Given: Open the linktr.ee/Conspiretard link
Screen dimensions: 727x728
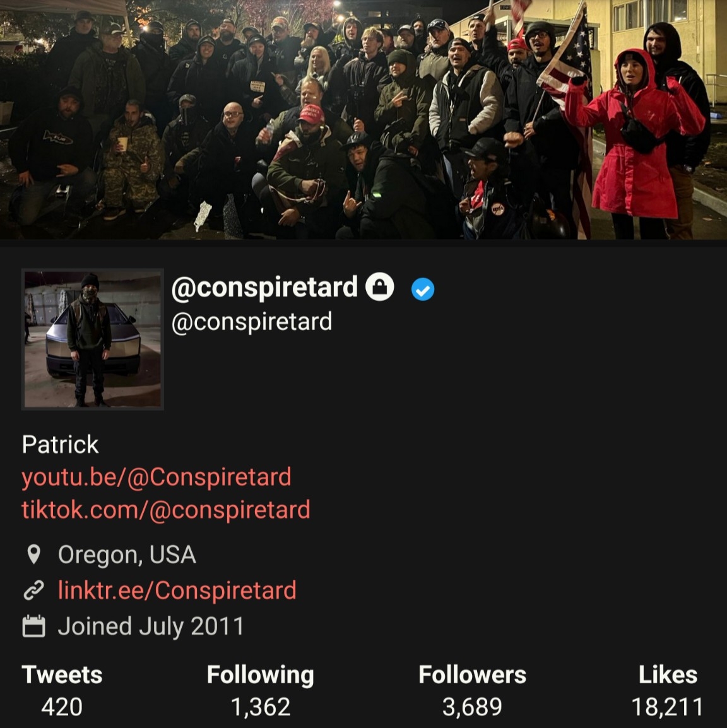Looking at the screenshot, I should 177,590.
